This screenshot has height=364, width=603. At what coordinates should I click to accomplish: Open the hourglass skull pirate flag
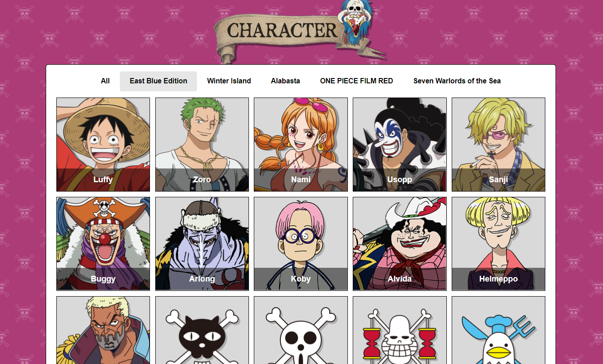(x=400, y=330)
